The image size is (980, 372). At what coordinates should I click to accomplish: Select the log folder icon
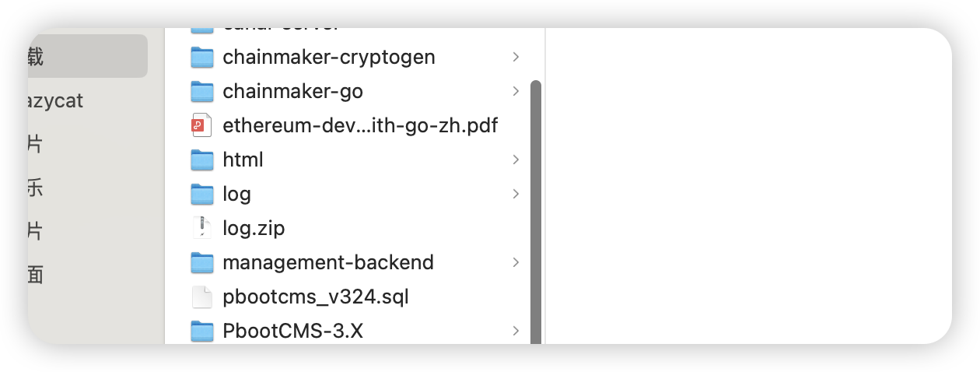coord(202,194)
